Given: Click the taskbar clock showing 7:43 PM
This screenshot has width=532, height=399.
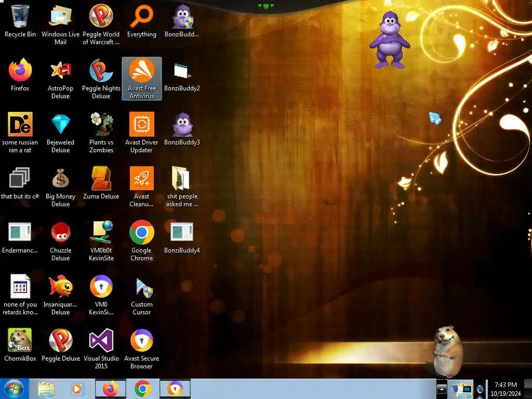Looking at the screenshot, I should click(506, 389).
